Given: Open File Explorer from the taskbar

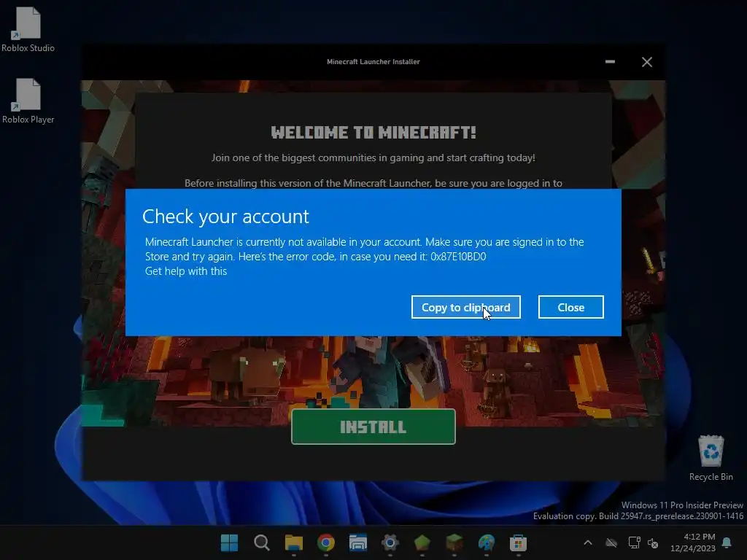Looking at the screenshot, I should 293,542.
